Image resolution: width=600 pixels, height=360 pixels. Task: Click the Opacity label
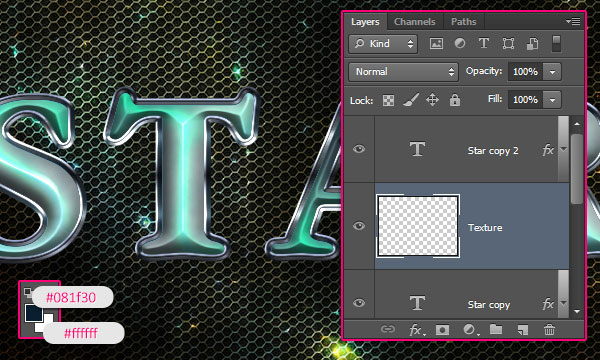[x=484, y=71]
